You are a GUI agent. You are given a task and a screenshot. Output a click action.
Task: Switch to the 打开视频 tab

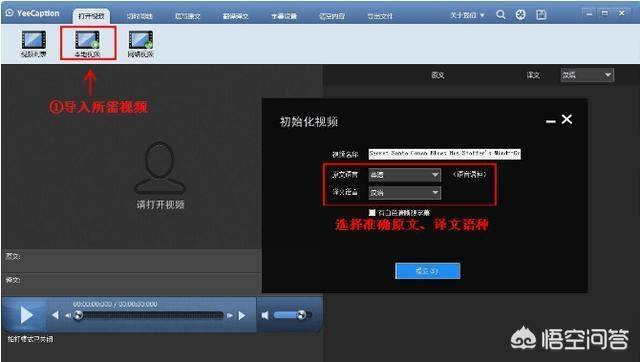[x=91, y=16]
